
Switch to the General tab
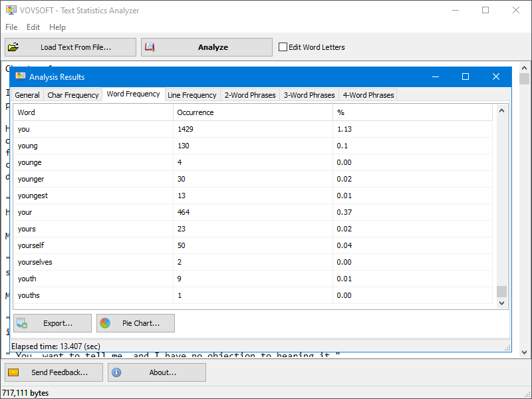coord(27,95)
